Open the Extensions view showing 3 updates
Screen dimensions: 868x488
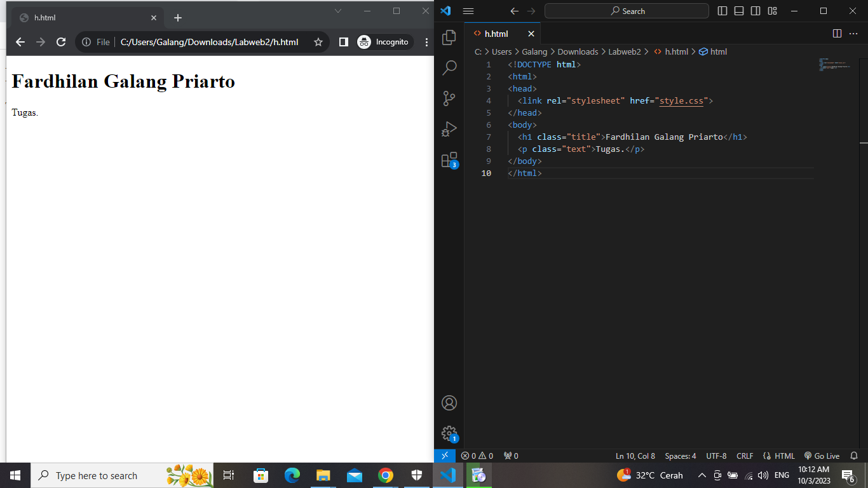pyautogui.click(x=449, y=159)
